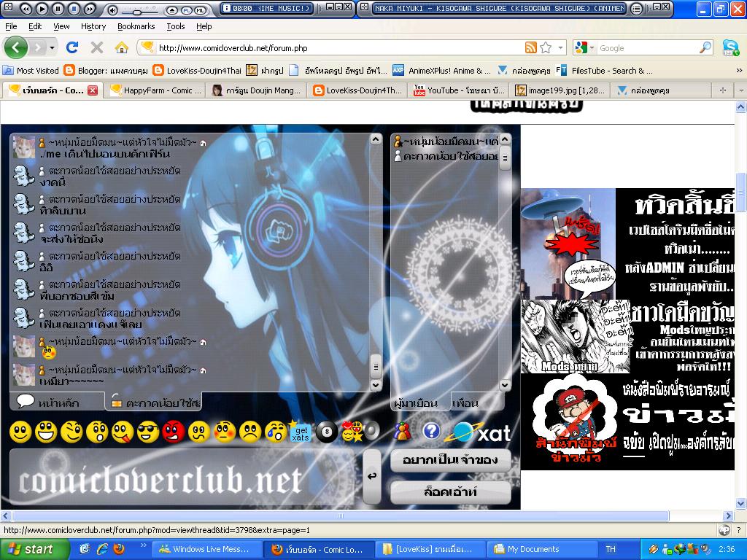The height and width of the screenshot is (560, 747).
Task: Insert the confused emoticon
Action: coord(199,432)
